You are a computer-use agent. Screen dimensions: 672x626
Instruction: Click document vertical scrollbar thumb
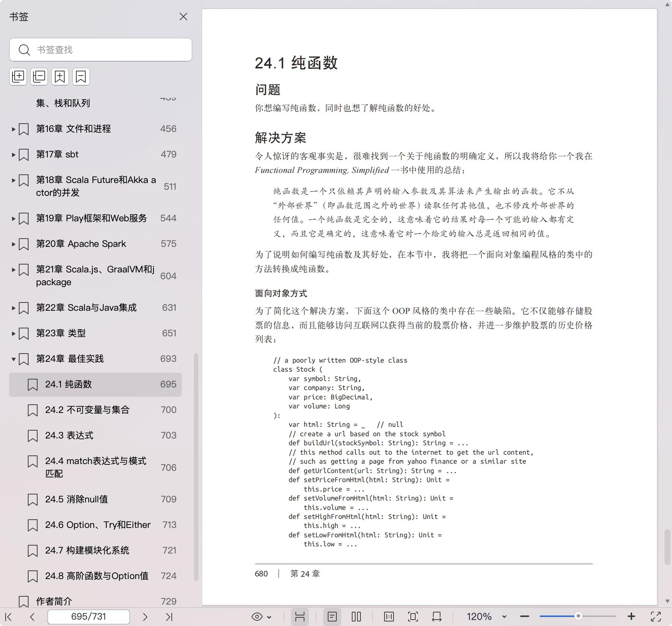click(x=667, y=547)
